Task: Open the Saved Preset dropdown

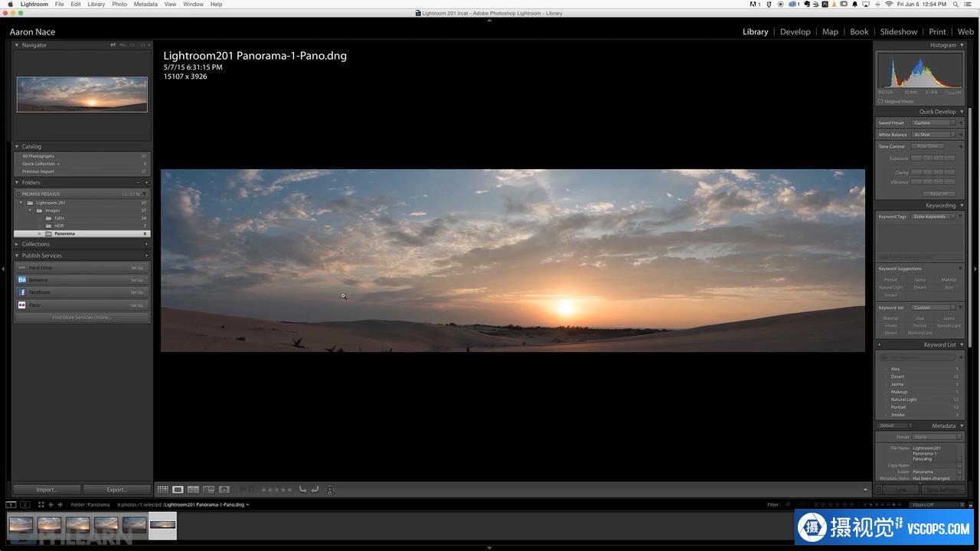Action: coord(934,122)
